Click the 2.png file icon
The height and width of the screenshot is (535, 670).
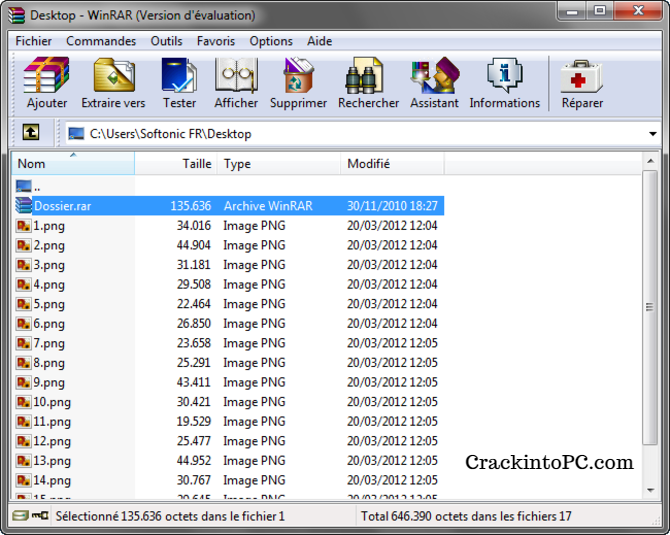click(24, 245)
